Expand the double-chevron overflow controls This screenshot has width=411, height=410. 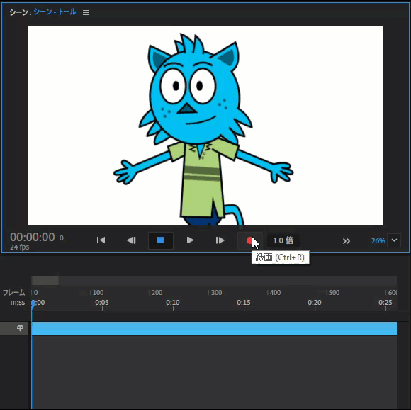point(346,241)
